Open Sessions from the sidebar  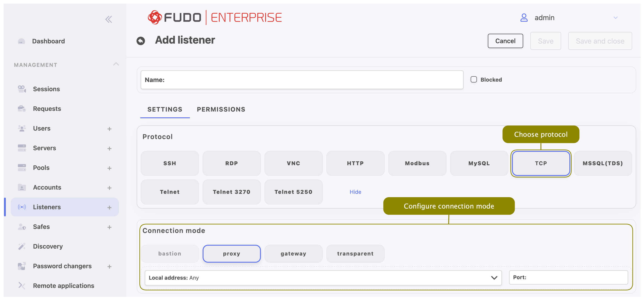coord(46,89)
